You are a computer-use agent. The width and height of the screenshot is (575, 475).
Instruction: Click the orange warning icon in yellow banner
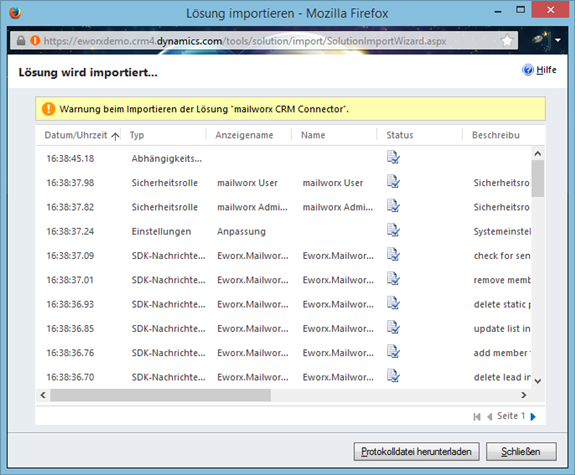tap(48, 109)
